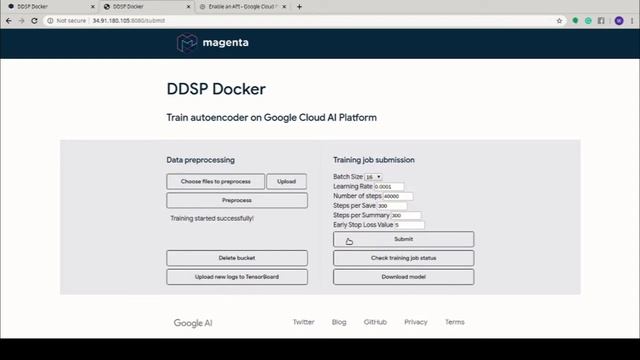640x360 pixels.
Task: Open the Blog footer link
Action: click(339, 322)
